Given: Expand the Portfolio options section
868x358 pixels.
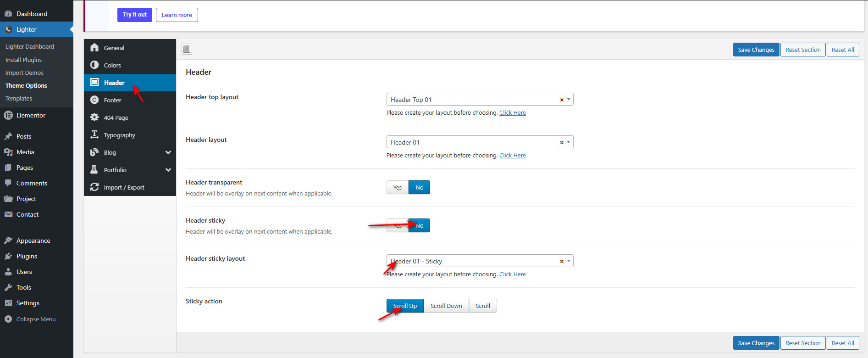Looking at the screenshot, I should [x=168, y=170].
